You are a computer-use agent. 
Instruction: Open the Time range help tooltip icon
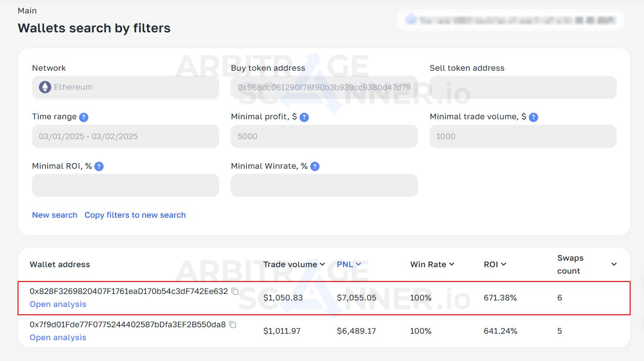pos(84,117)
